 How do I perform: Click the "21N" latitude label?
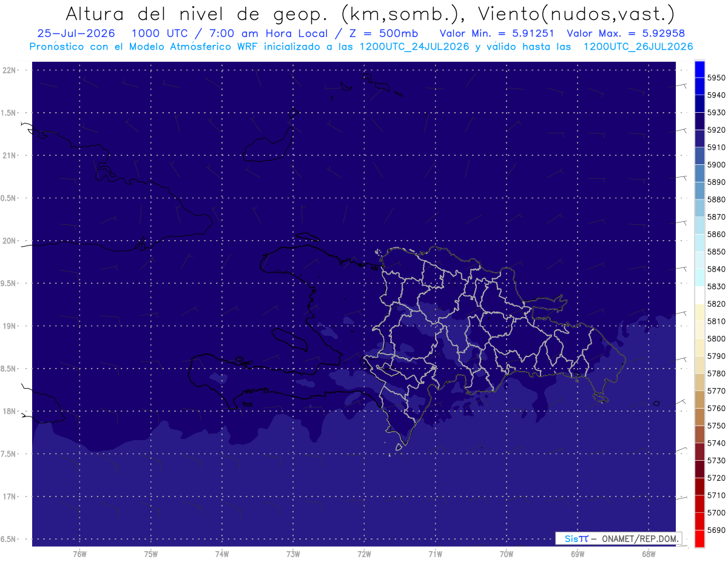click(10, 155)
